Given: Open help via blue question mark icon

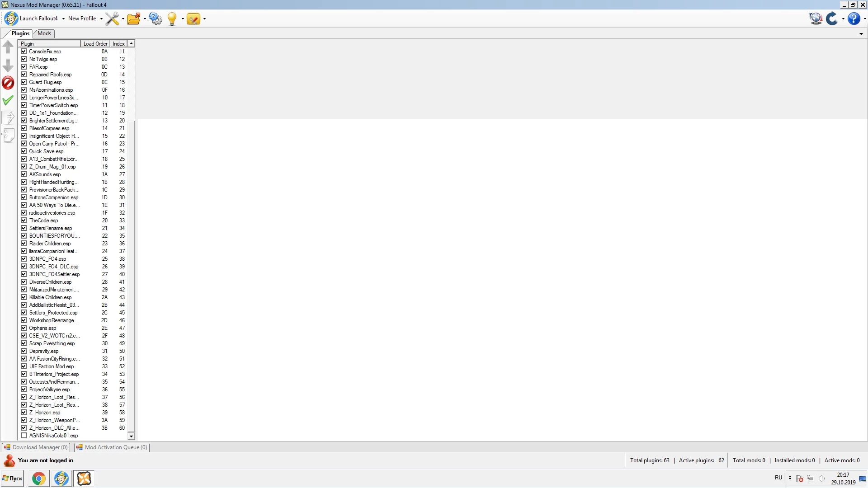Looking at the screenshot, I should [x=854, y=19].
